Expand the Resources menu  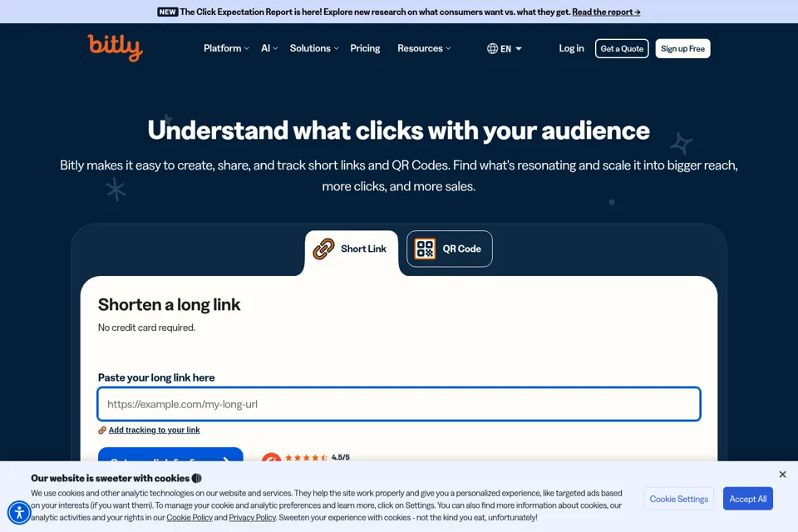click(424, 48)
